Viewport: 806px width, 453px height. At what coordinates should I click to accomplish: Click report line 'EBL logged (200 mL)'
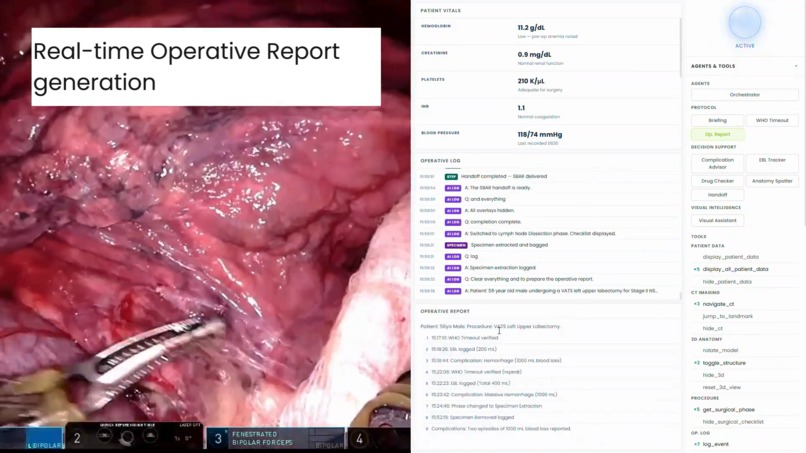click(464, 349)
